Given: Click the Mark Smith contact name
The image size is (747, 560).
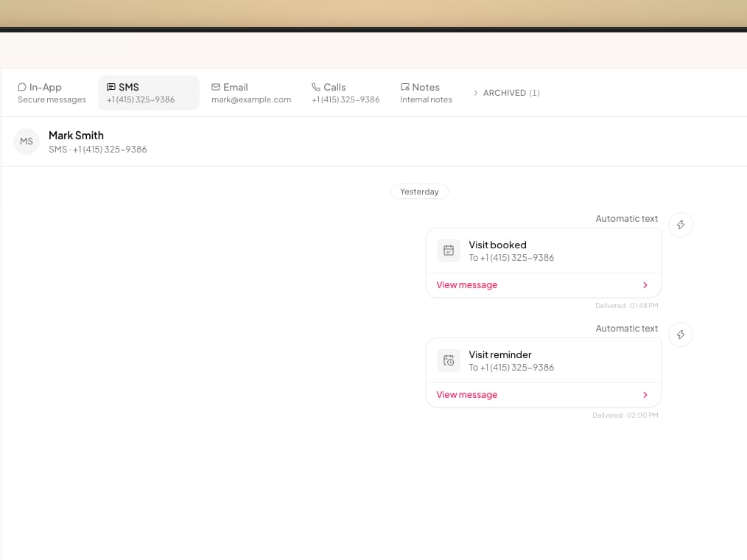Looking at the screenshot, I should pos(76,136).
